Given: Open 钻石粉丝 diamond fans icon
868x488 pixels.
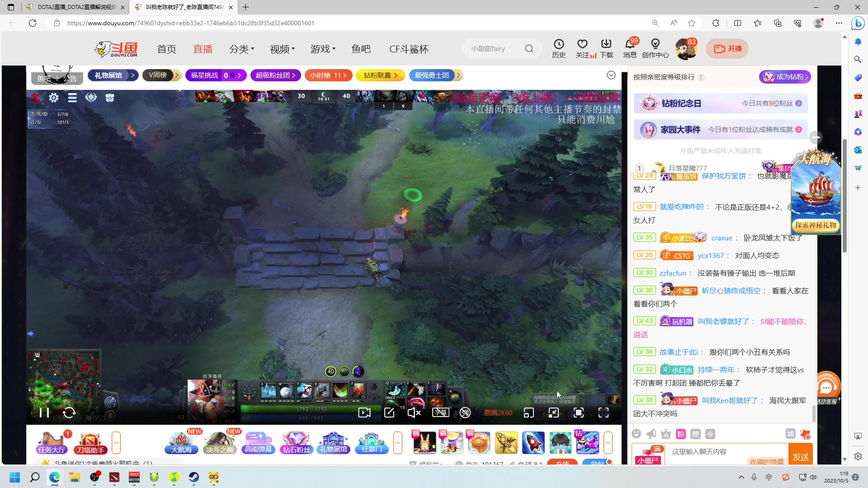Looking at the screenshot, I should coord(296,442).
